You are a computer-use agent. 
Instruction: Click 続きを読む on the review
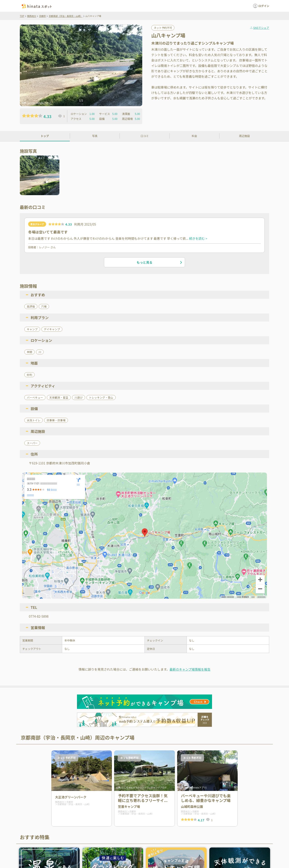198,239
